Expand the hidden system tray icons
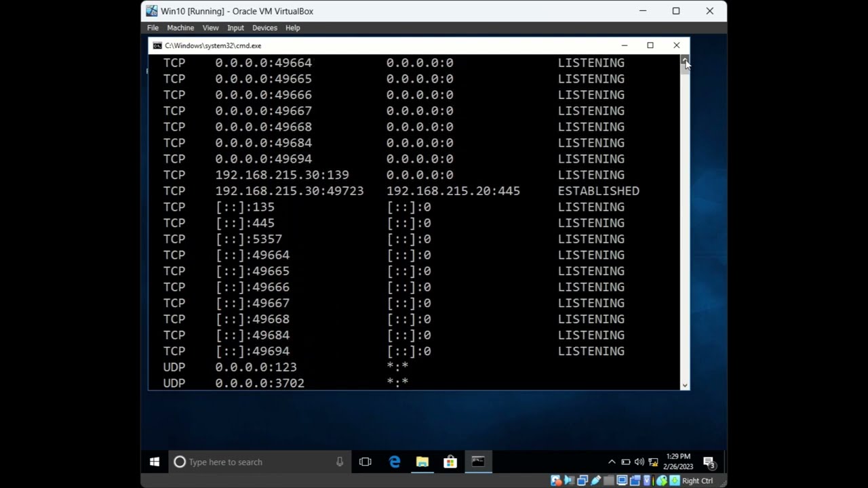 coord(612,462)
